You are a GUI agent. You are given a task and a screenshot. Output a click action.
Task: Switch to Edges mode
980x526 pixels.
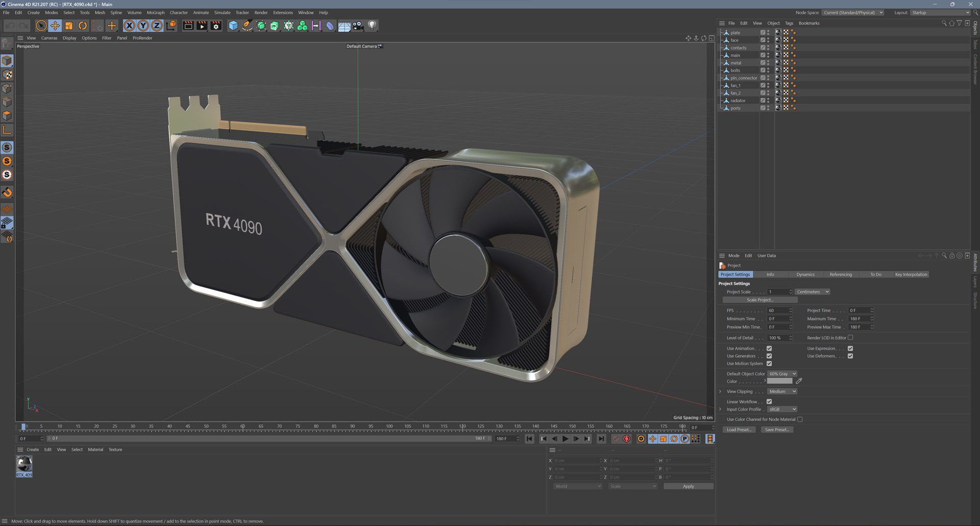point(7,102)
